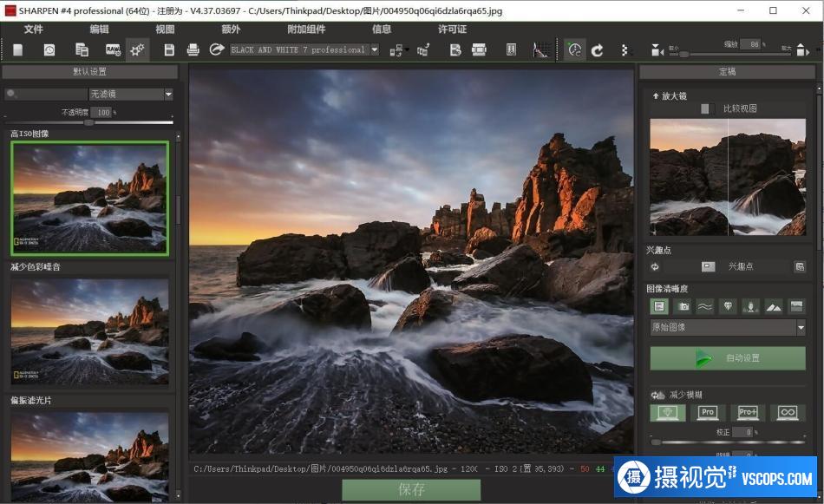This screenshot has width=824, height=504.
Task: Select the horizon sharpness mode icon
Action: point(796,306)
